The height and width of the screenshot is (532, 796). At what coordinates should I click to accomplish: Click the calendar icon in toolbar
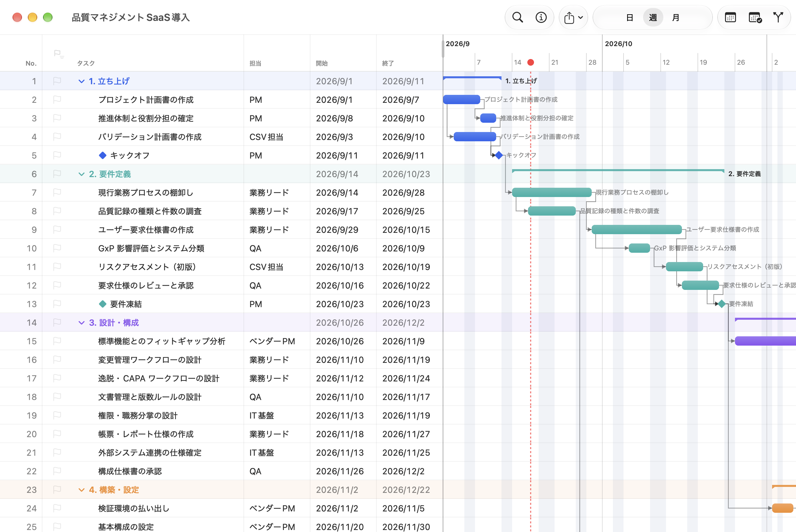[730, 17]
